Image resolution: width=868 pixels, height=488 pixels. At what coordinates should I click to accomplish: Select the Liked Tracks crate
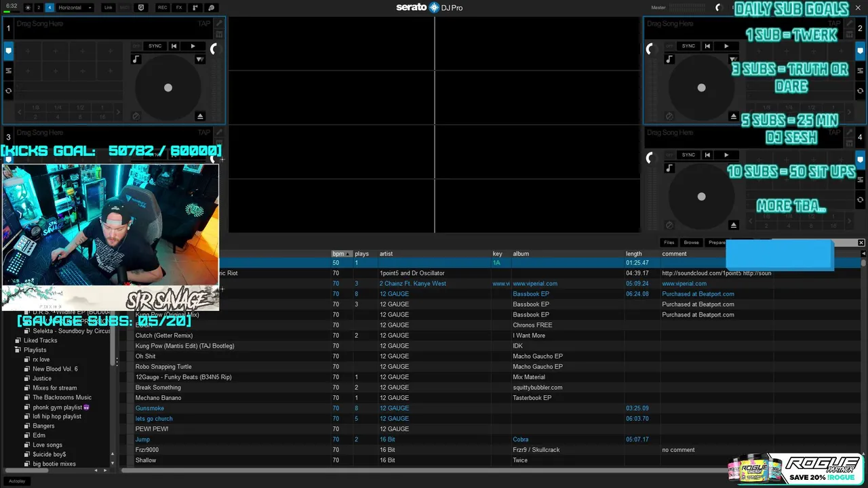[x=41, y=340]
